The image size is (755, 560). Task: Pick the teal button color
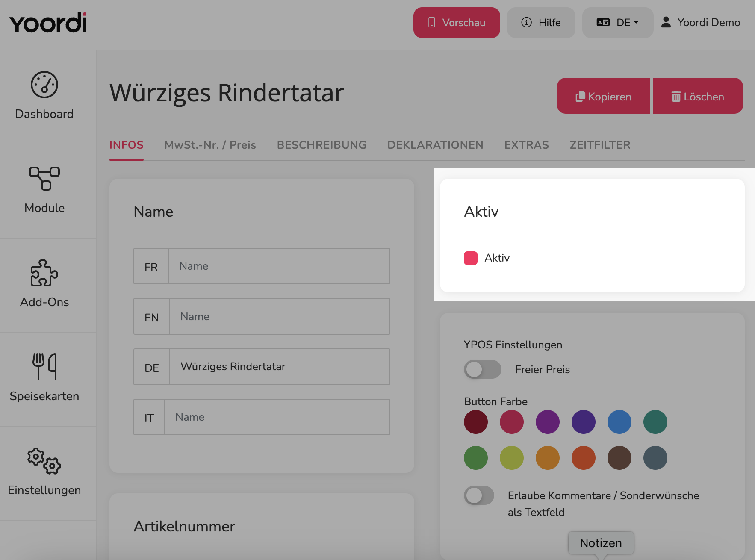pyautogui.click(x=655, y=422)
